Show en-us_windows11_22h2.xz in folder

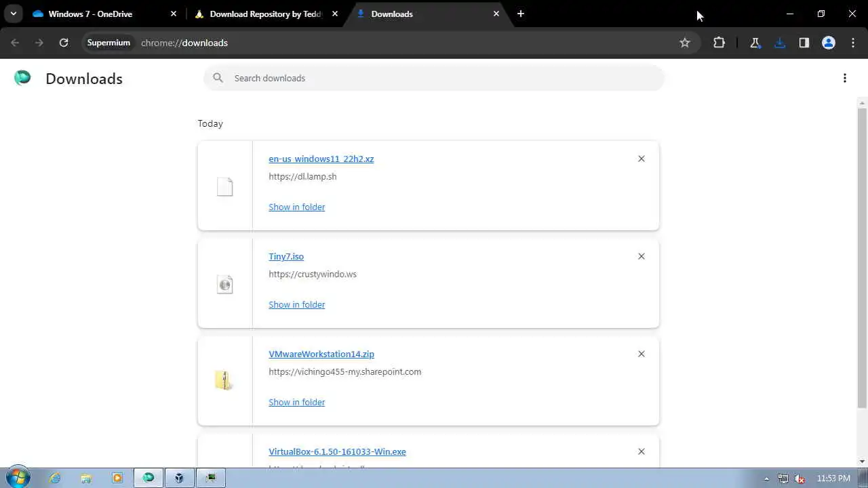(x=297, y=207)
